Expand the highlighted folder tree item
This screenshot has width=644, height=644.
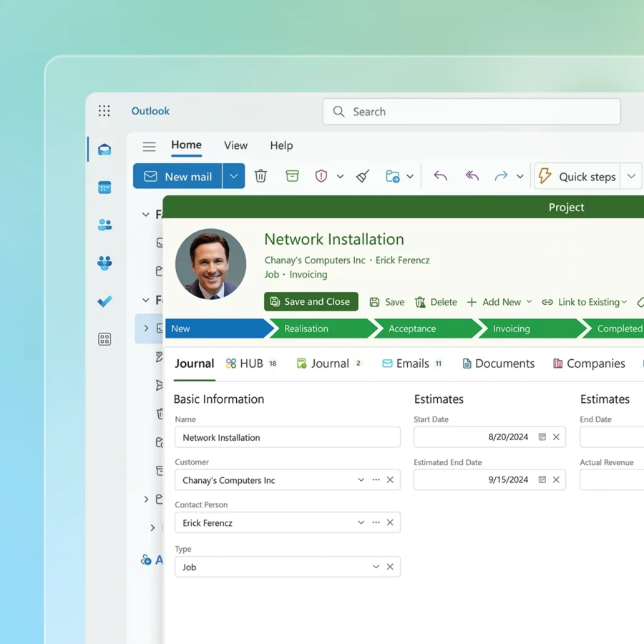(146, 328)
